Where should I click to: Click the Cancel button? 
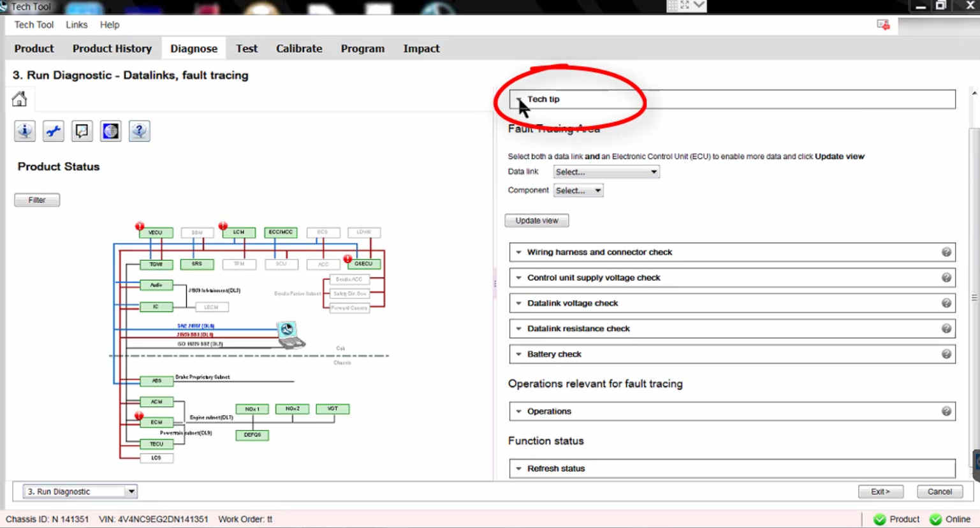[940, 492]
